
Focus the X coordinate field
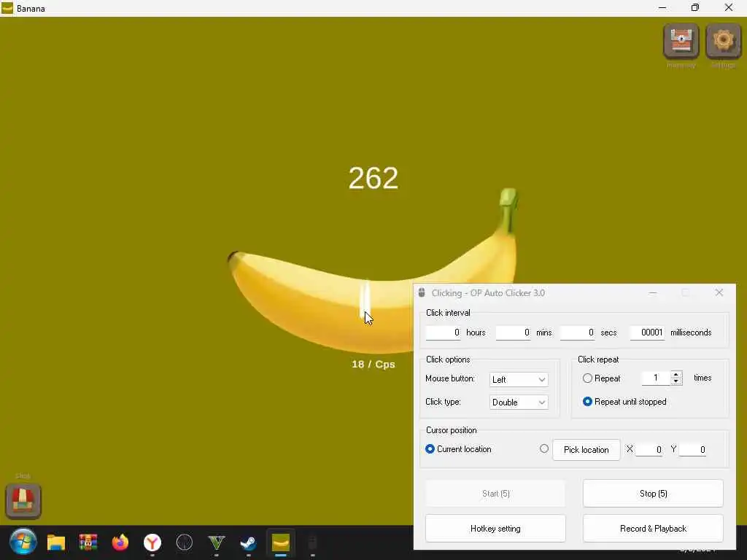pyautogui.click(x=649, y=449)
